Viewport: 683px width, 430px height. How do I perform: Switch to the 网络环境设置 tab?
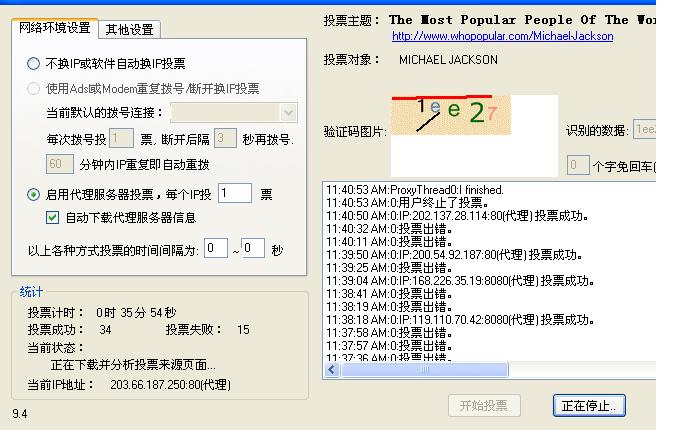coord(54,28)
